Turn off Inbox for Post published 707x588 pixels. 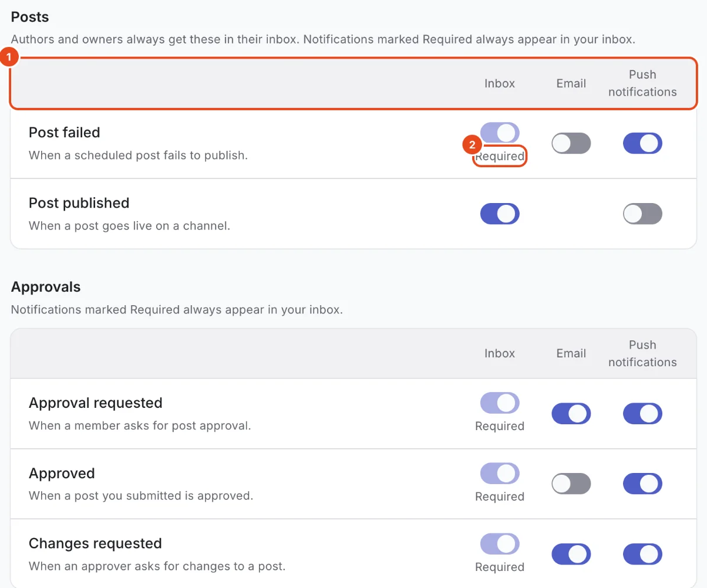point(500,214)
